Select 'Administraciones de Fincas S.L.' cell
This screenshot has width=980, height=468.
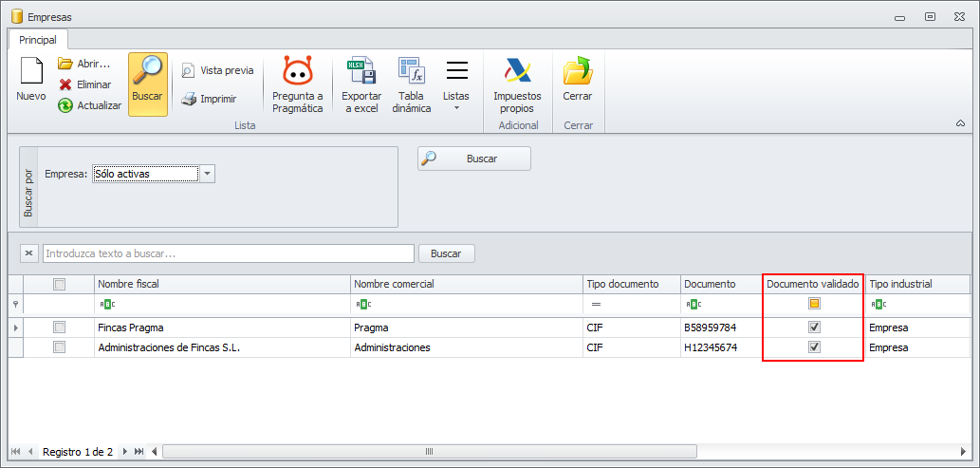tap(222, 347)
